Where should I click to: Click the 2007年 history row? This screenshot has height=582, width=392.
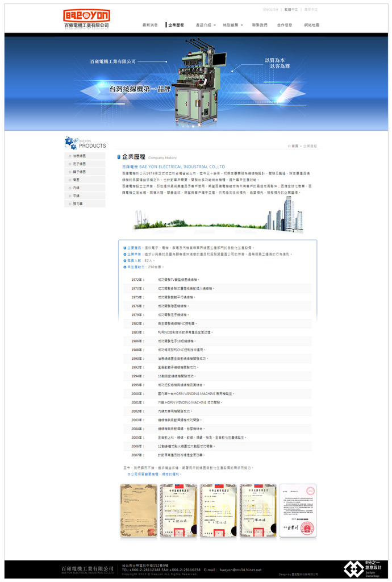tap(218, 455)
